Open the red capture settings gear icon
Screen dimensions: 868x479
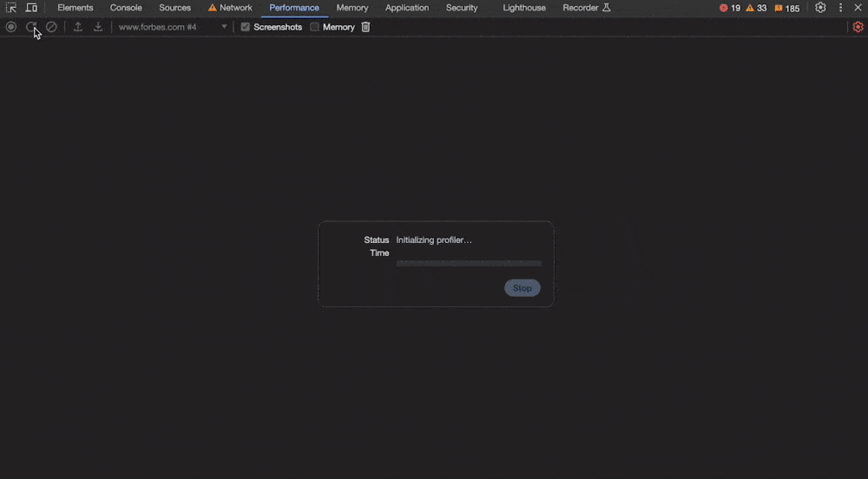click(x=858, y=27)
